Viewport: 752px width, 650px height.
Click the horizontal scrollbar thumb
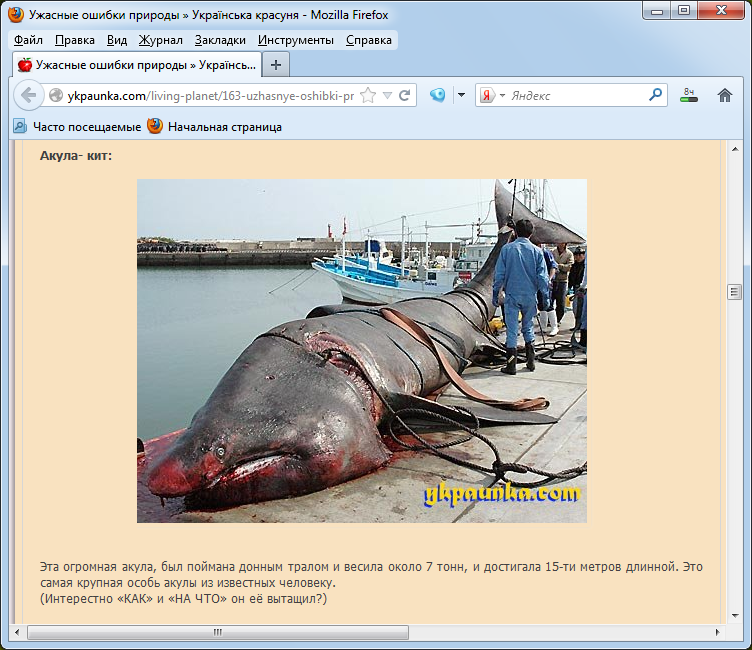217,633
